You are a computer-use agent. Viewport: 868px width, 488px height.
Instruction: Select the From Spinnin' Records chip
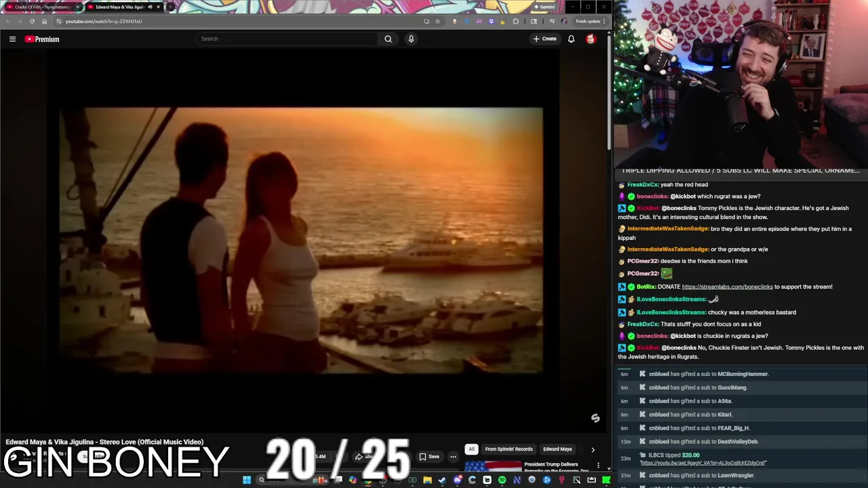pyautogui.click(x=509, y=449)
